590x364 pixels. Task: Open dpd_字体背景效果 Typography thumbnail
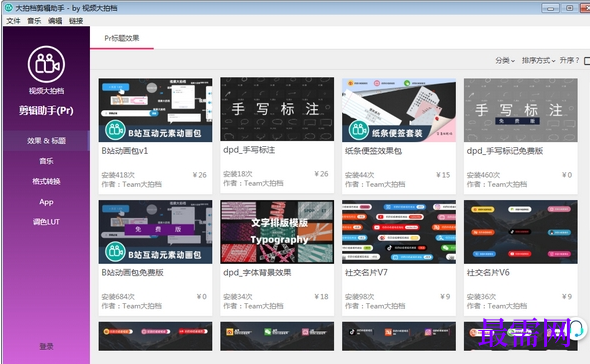(x=277, y=232)
